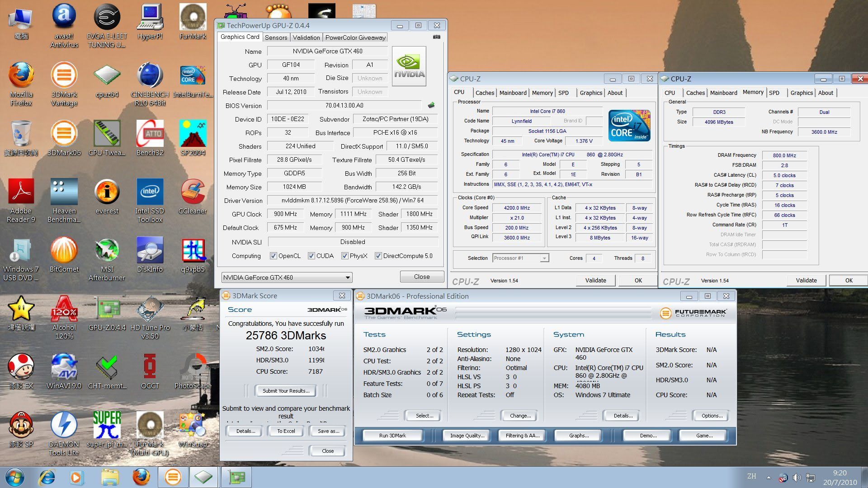Open Graphs button in 3DMark06
Viewport: 868px width, 488px height.
click(x=579, y=436)
